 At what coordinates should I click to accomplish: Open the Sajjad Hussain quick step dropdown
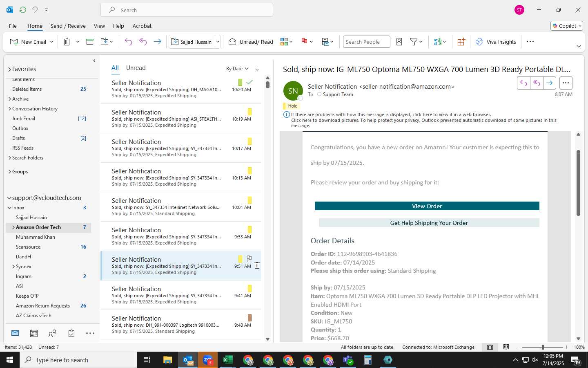[218, 42]
